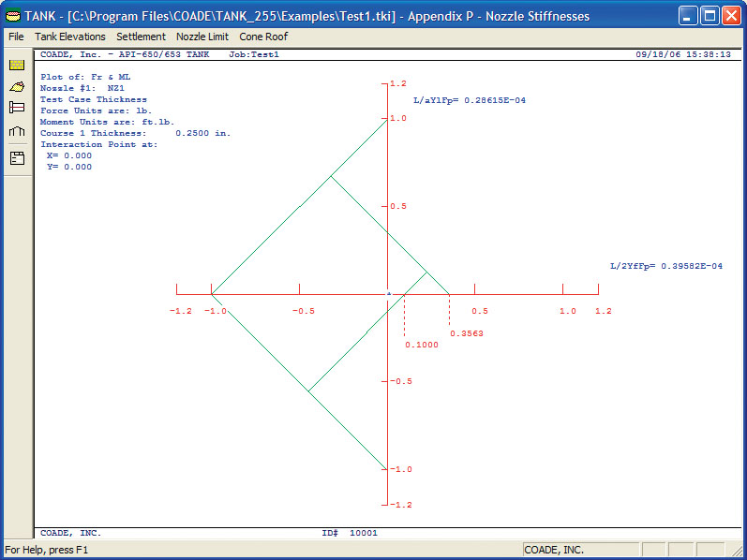Open the Cone Roof menu

click(x=263, y=37)
